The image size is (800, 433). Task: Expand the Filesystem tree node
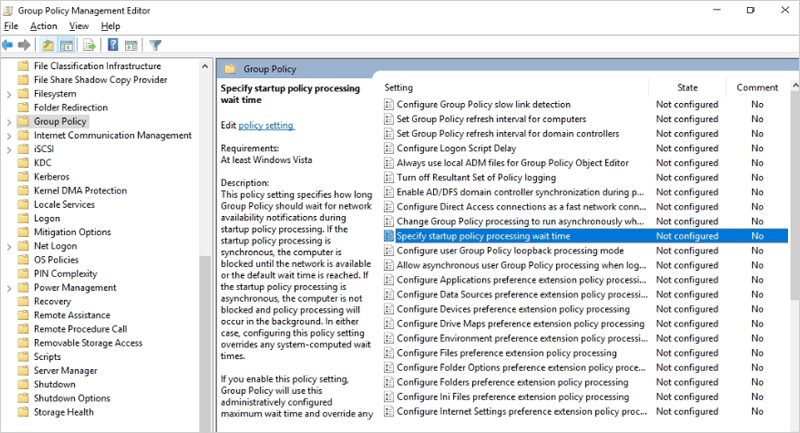pos(9,94)
